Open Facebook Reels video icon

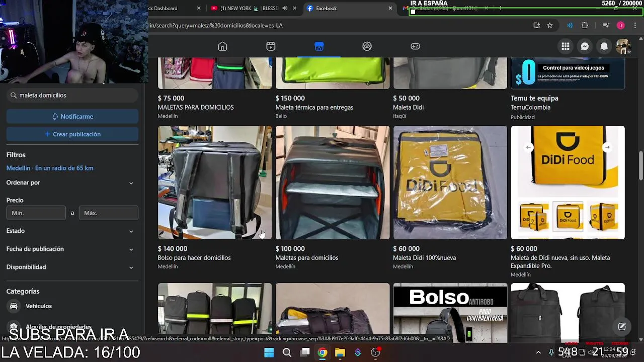coord(271,46)
